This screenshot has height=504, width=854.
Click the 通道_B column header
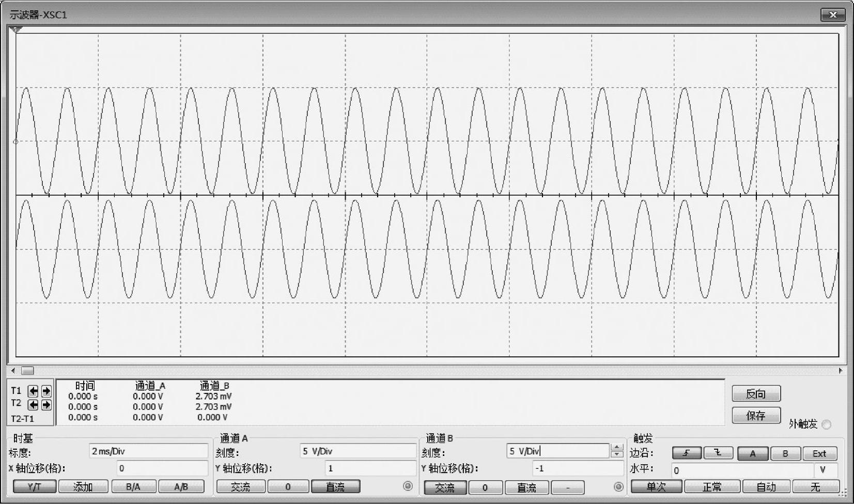214,386
